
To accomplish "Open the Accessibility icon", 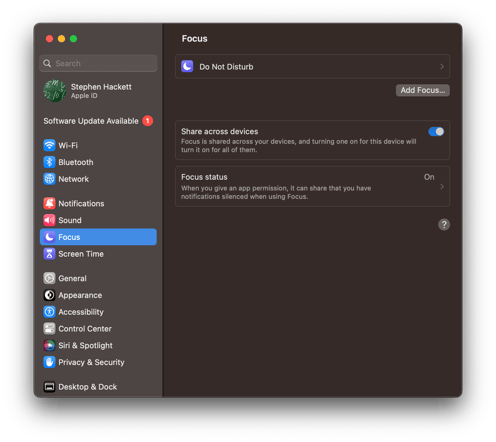I will 49,312.
